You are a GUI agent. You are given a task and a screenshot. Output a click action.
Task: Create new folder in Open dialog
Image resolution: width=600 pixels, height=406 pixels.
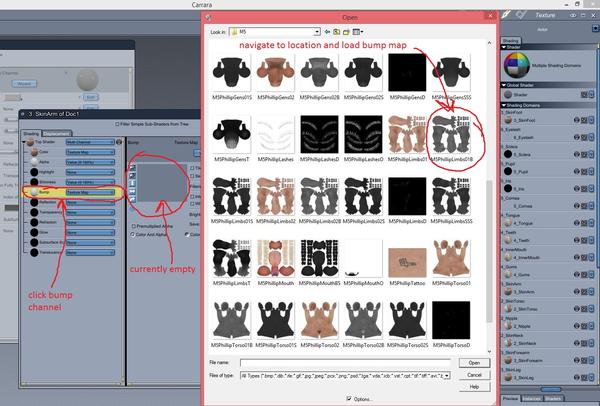(346, 32)
